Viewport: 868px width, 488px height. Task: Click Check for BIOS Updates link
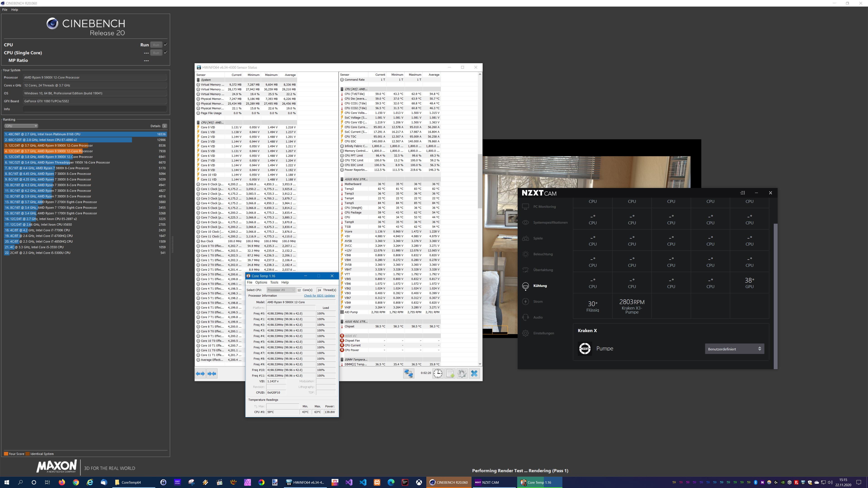(x=319, y=296)
